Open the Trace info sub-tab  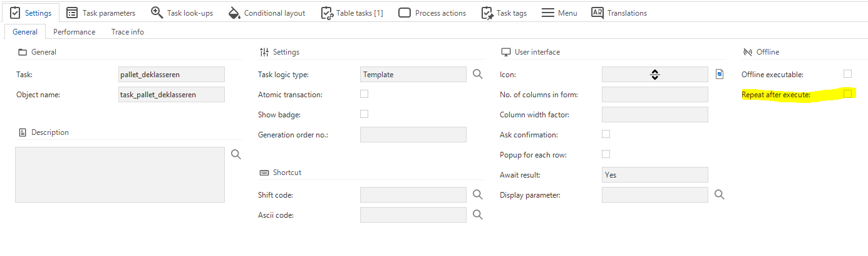(x=128, y=31)
